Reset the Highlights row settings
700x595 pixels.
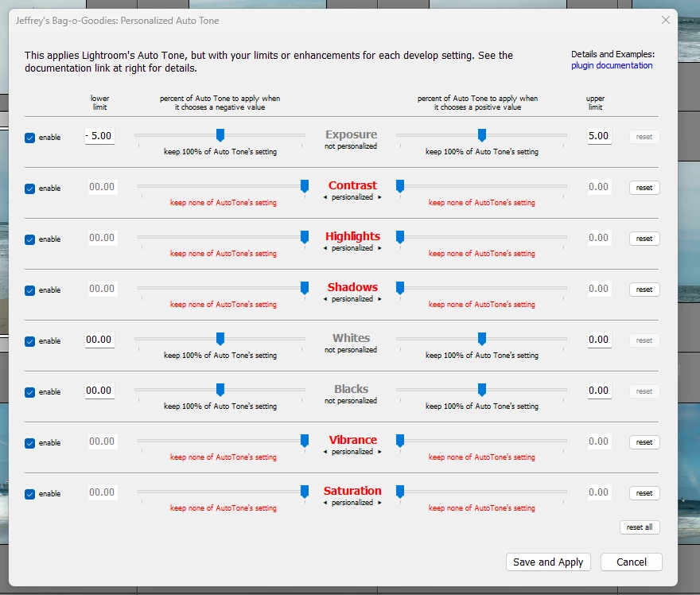644,239
